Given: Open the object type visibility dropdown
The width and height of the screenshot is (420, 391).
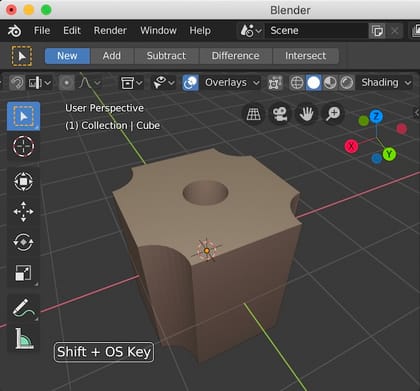Looking at the screenshot, I should point(131,83).
